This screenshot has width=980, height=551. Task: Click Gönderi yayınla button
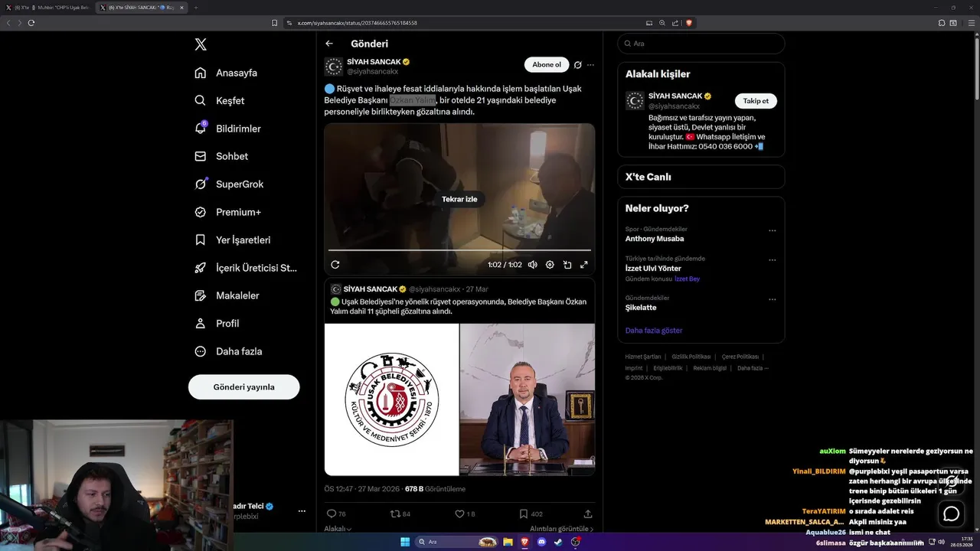243,387
